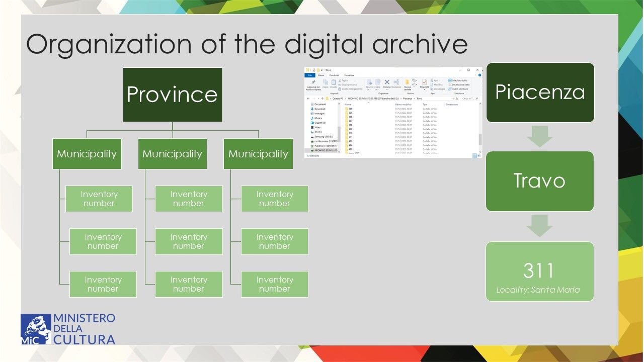Sort by the Ultima modifica column header

tap(404, 104)
